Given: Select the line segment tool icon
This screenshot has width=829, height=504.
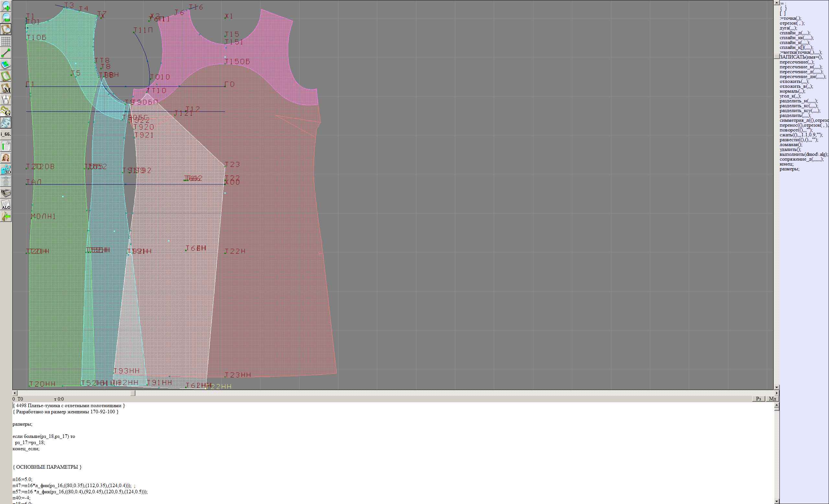Looking at the screenshot, I should click(6, 53).
